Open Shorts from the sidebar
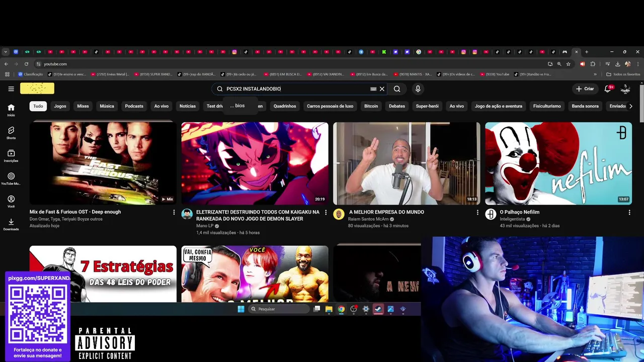Image resolution: width=644 pixels, height=362 pixels. click(x=11, y=133)
